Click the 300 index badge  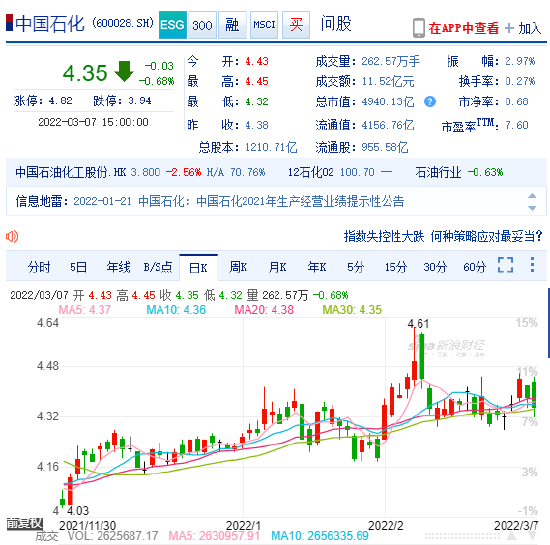[202, 25]
